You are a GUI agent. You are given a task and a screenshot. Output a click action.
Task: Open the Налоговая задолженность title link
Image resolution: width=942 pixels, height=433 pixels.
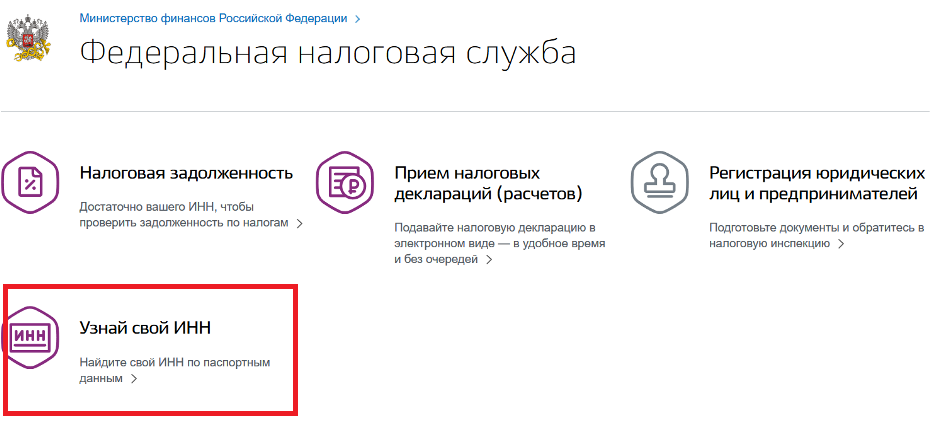(186, 173)
